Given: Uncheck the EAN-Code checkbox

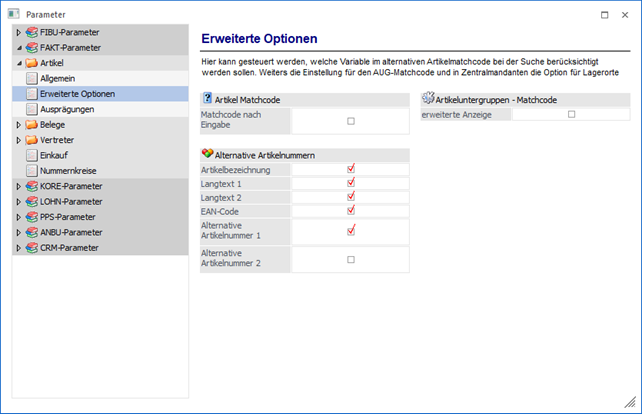Looking at the screenshot, I should coord(350,210).
